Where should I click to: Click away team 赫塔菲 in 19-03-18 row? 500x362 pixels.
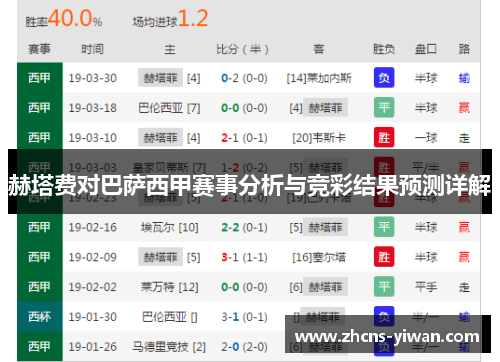tap(325, 107)
